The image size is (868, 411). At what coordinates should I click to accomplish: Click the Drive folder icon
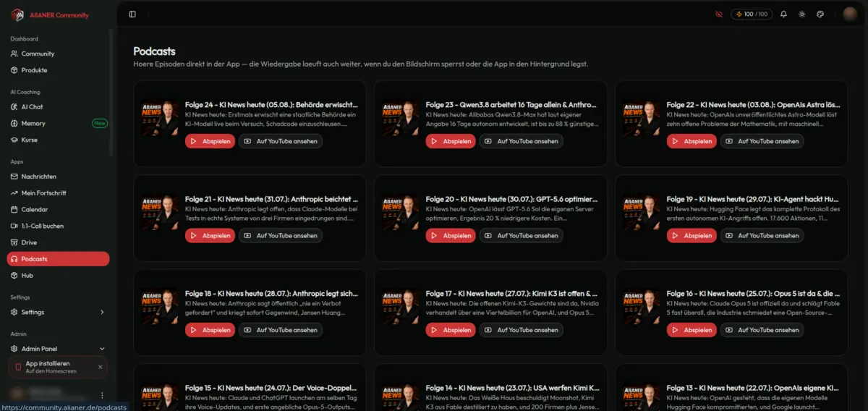point(14,242)
